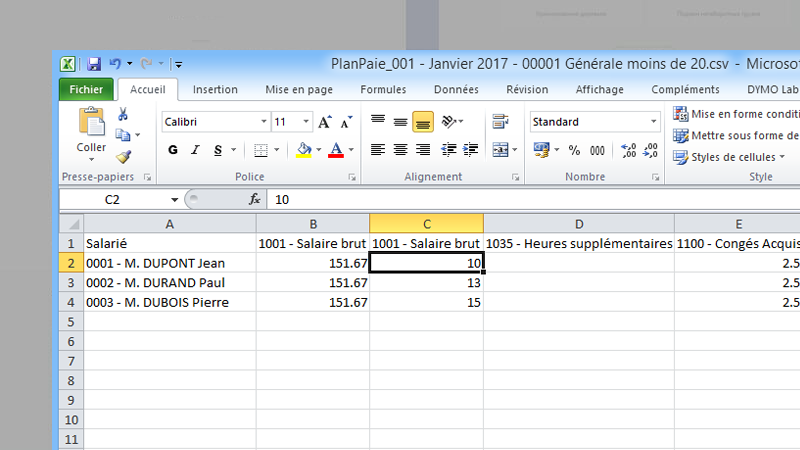Click the Cut scissors icon
800x450 pixels.
123,114
